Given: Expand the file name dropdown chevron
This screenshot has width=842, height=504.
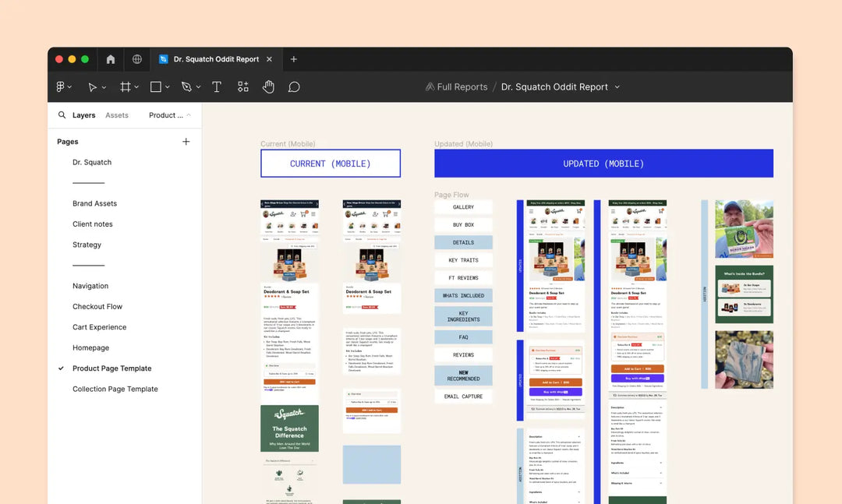Looking at the screenshot, I should pyautogui.click(x=617, y=87).
